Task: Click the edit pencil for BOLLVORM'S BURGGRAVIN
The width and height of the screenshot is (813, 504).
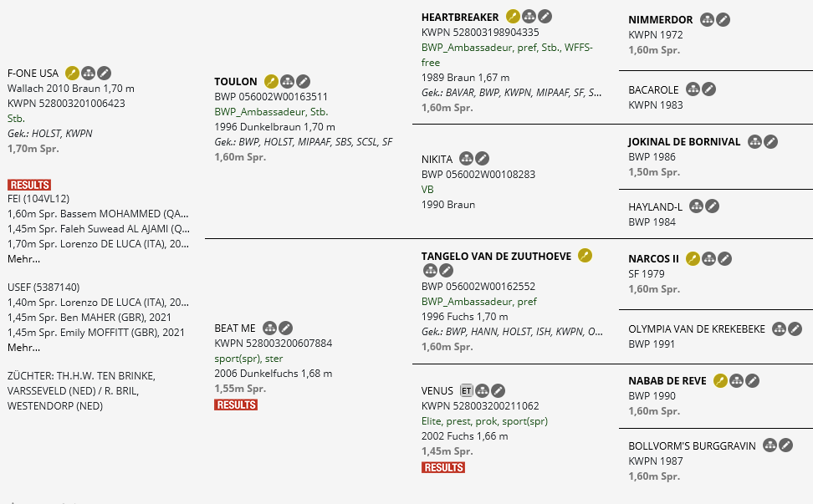Action: [786, 445]
